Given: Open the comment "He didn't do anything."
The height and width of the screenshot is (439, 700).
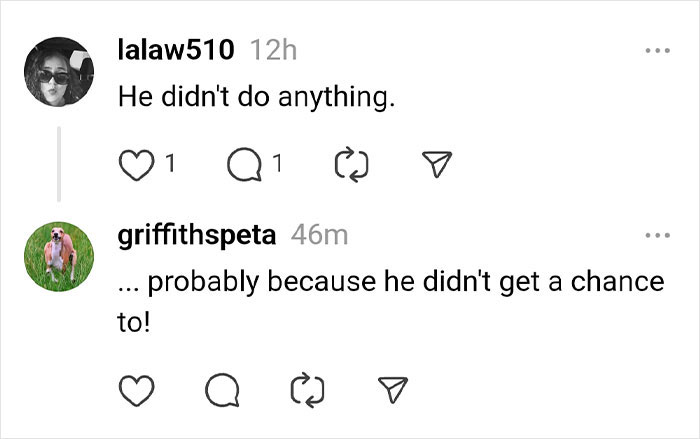Looking at the screenshot, I should click(257, 97).
